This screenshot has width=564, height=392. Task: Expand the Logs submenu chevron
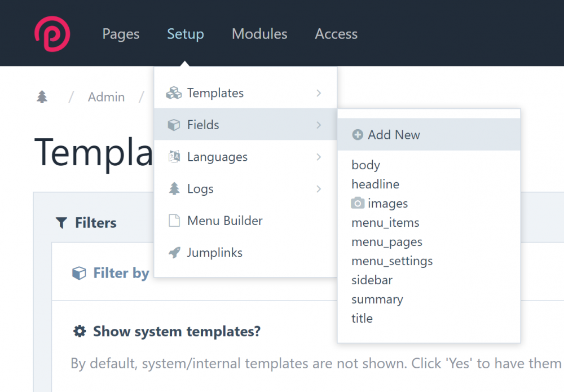click(x=319, y=189)
